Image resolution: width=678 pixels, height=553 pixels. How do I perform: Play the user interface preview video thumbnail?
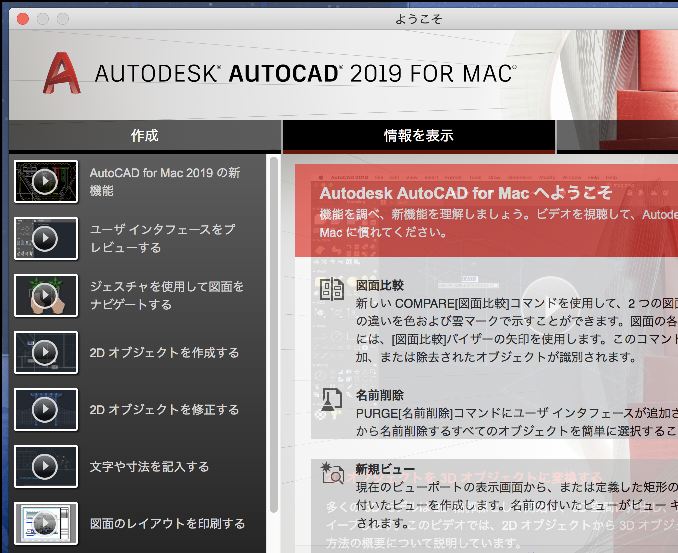pos(46,239)
